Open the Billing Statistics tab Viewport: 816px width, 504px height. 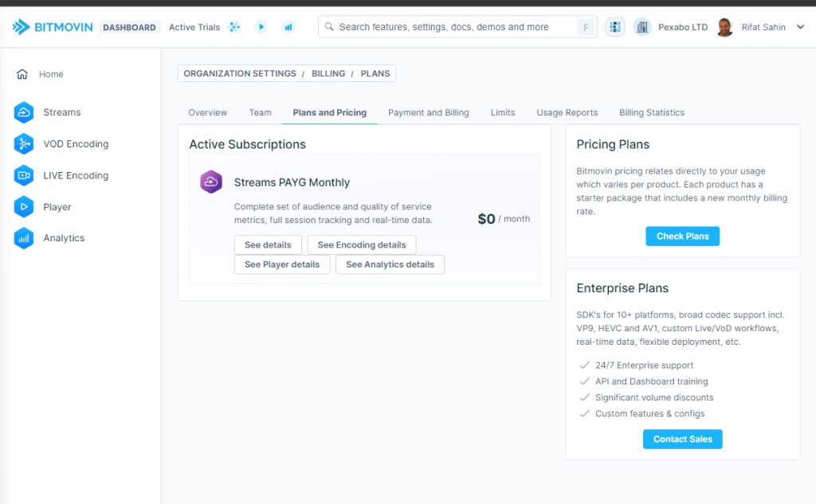(x=652, y=112)
